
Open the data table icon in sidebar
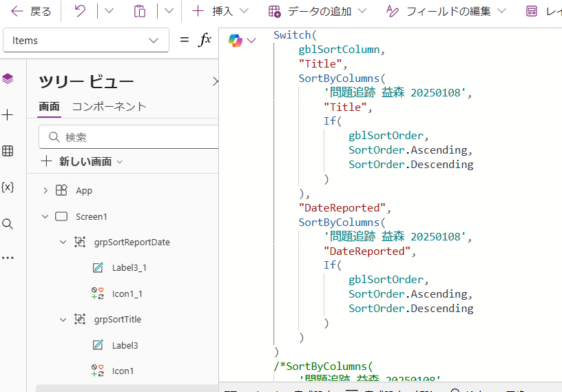[8, 151]
